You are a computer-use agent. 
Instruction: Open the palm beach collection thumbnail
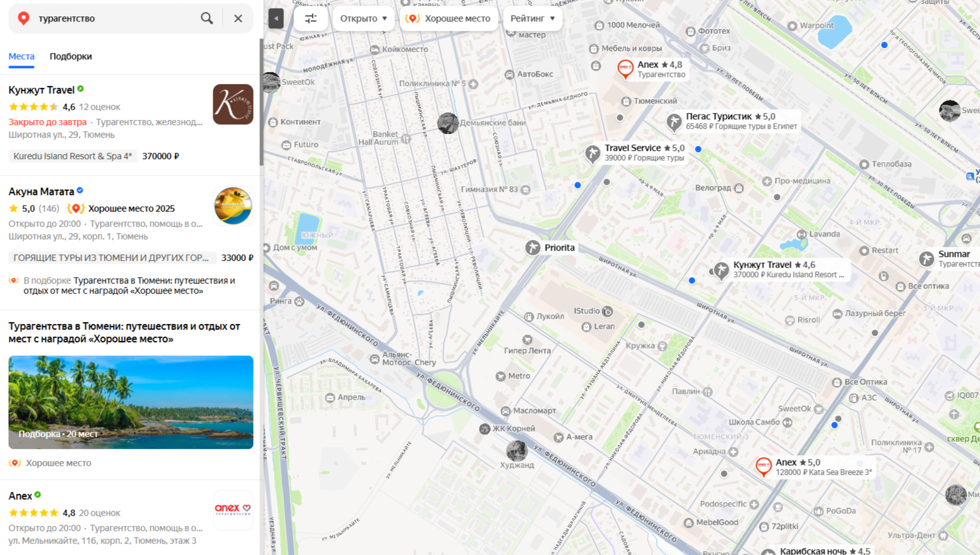(131, 402)
